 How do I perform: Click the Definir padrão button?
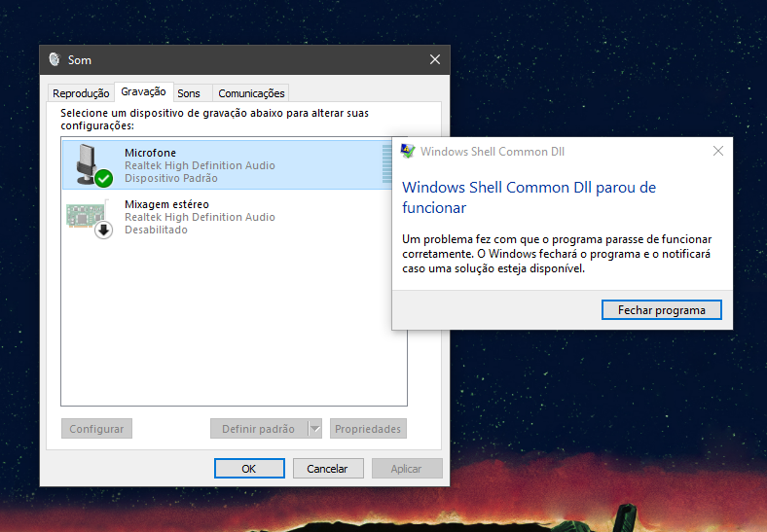point(259,429)
